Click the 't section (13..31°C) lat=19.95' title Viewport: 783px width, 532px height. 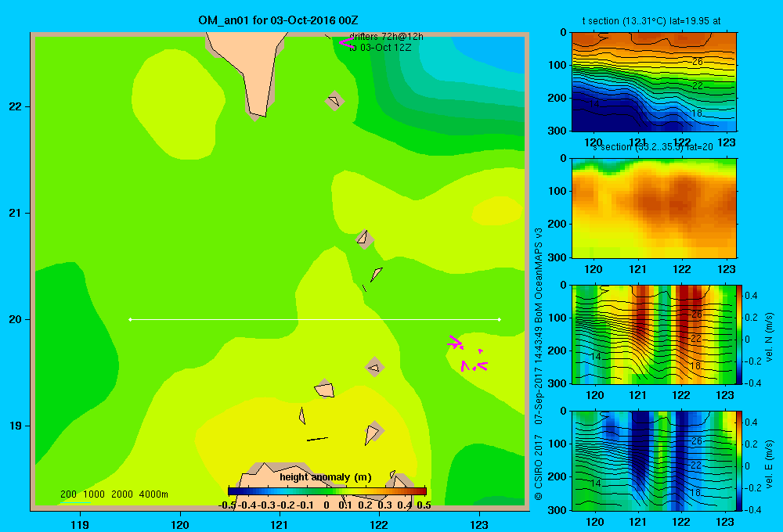651,21
